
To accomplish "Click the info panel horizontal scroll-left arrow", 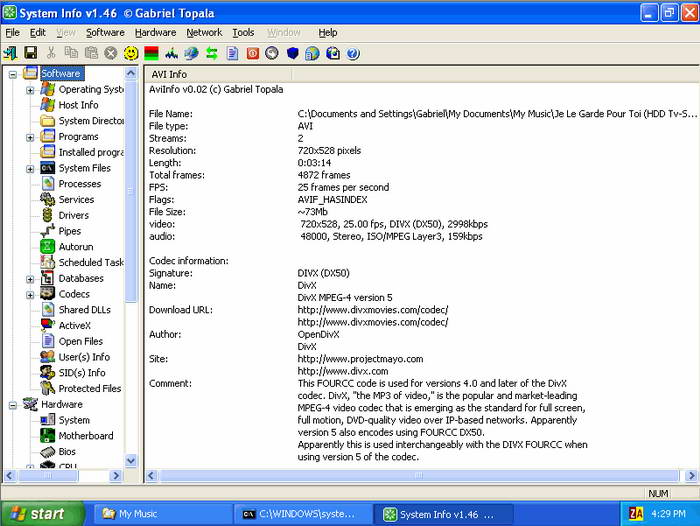I will (152, 476).
